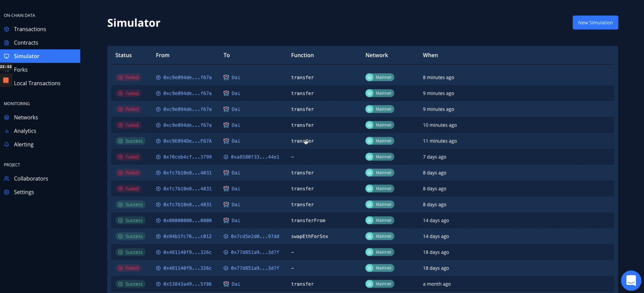The width and height of the screenshot is (644, 293).
Task: Click the transferFrom function cell
Action: 308,220
